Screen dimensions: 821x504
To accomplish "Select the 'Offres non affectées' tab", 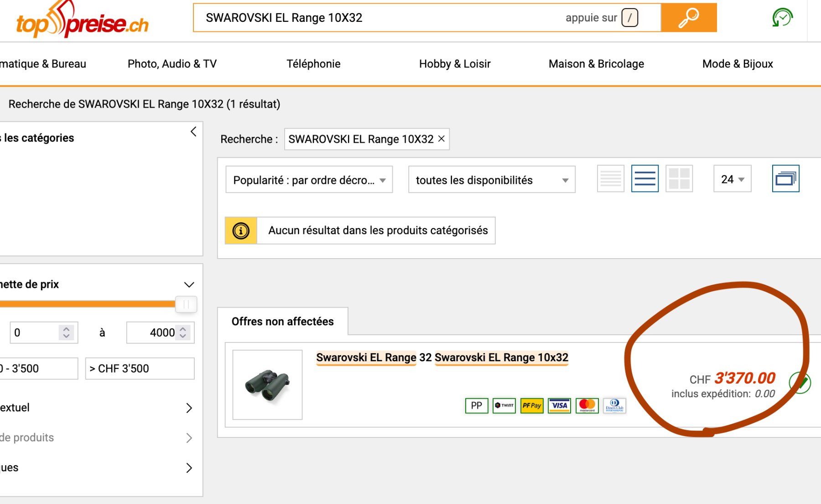I will tap(283, 322).
